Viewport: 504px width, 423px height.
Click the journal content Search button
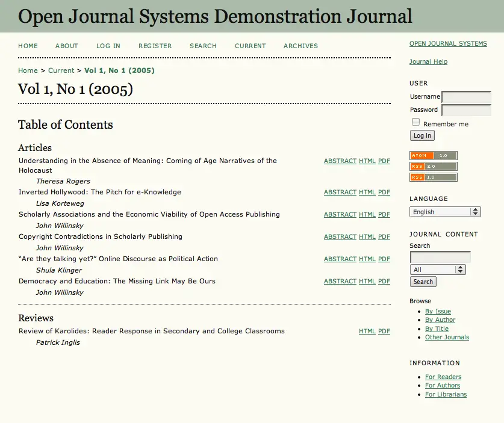coord(423,282)
